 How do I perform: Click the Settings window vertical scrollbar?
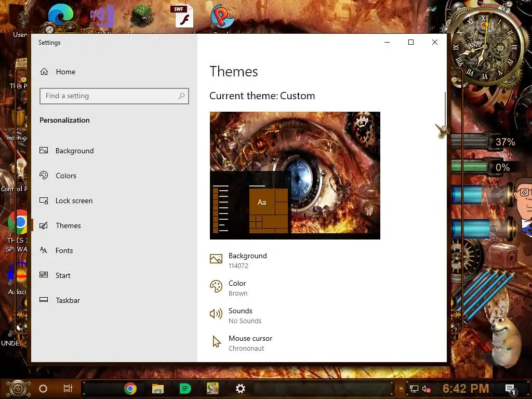coord(445,110)
